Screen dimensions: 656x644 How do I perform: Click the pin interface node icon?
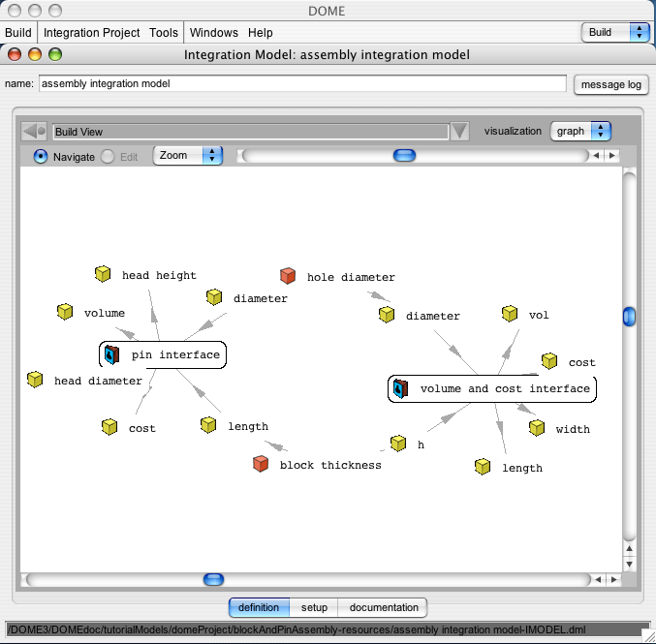111,355
